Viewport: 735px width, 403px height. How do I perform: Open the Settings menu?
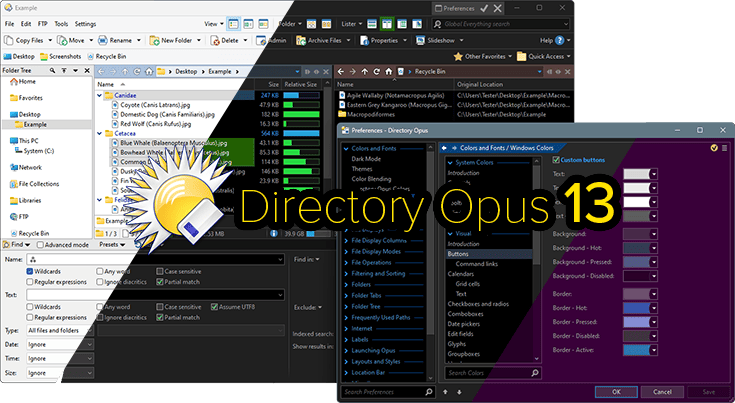click(85, 24)
